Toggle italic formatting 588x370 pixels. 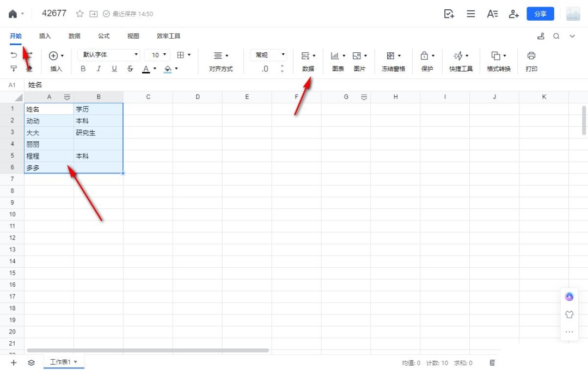click(x=99, y=69)
